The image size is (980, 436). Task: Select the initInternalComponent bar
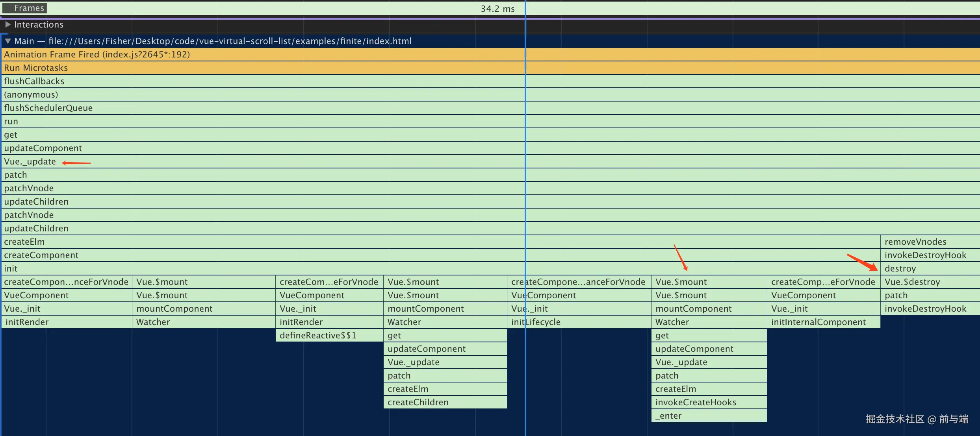click(x=818, y=322)
